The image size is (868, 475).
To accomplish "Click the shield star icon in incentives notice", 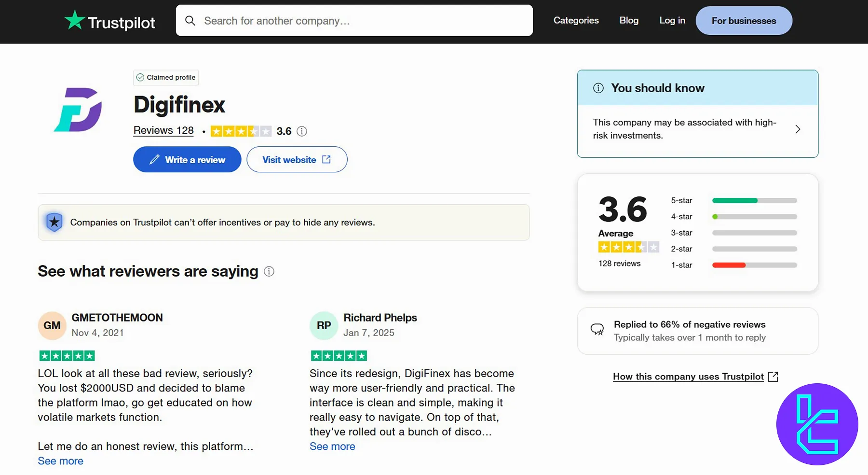I will 54,222.
